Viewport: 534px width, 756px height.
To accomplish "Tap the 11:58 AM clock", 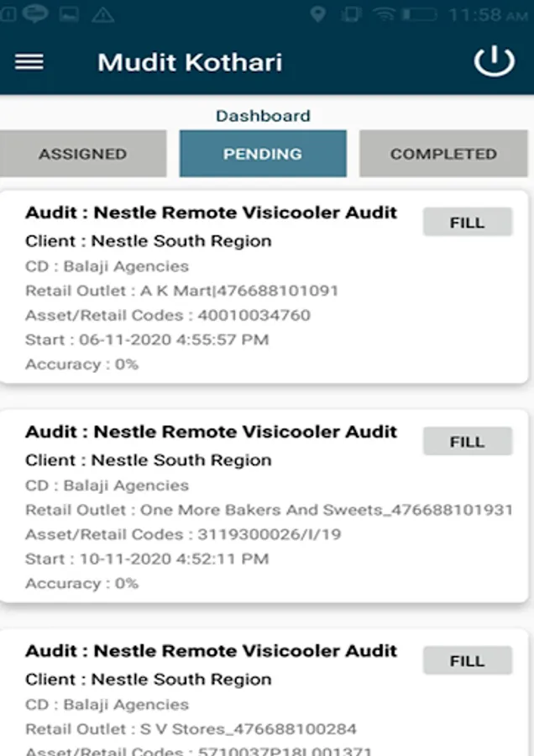I will (x=487, y=14).
